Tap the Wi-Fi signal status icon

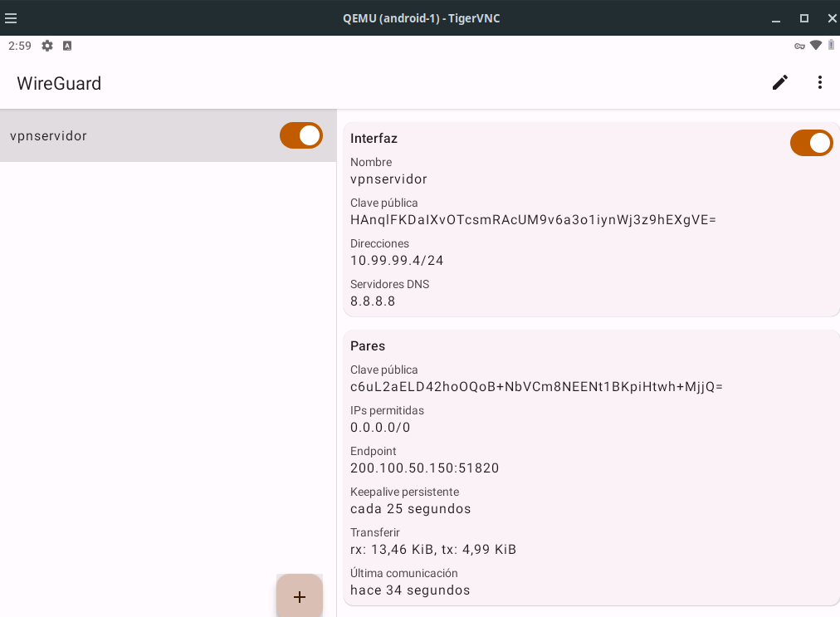815,45
